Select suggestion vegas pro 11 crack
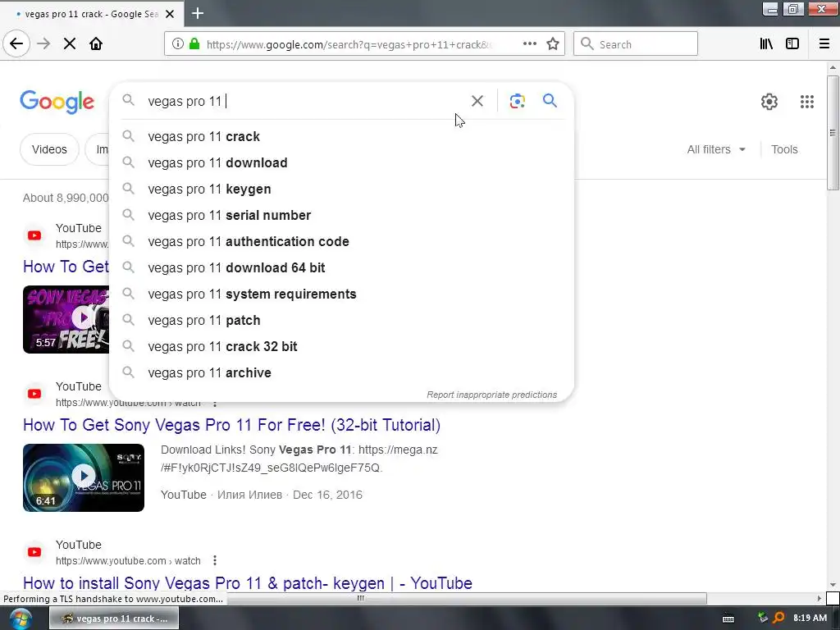This screenshot has width=840, height=630. (x=341, y=137)
